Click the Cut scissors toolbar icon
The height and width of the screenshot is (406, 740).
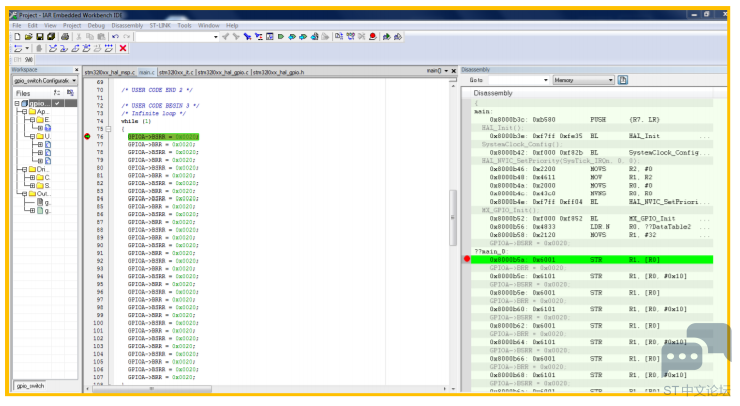[79, 36]
